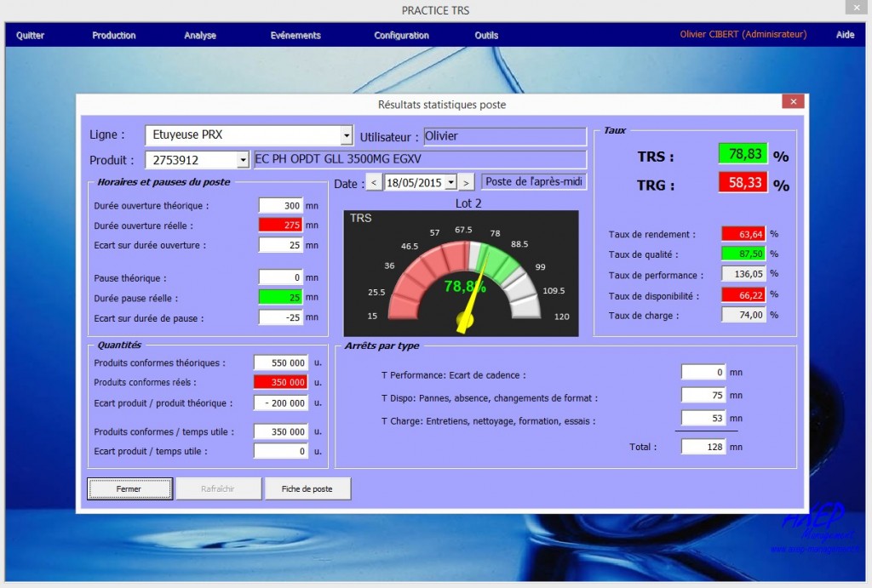
Task: Click the Taux de charge value 74,00
Action: coord(743,315)
